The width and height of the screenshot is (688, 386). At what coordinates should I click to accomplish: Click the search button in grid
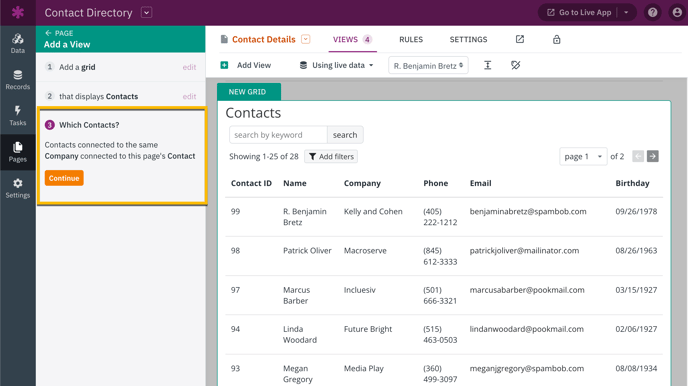[x=345, y=135]
